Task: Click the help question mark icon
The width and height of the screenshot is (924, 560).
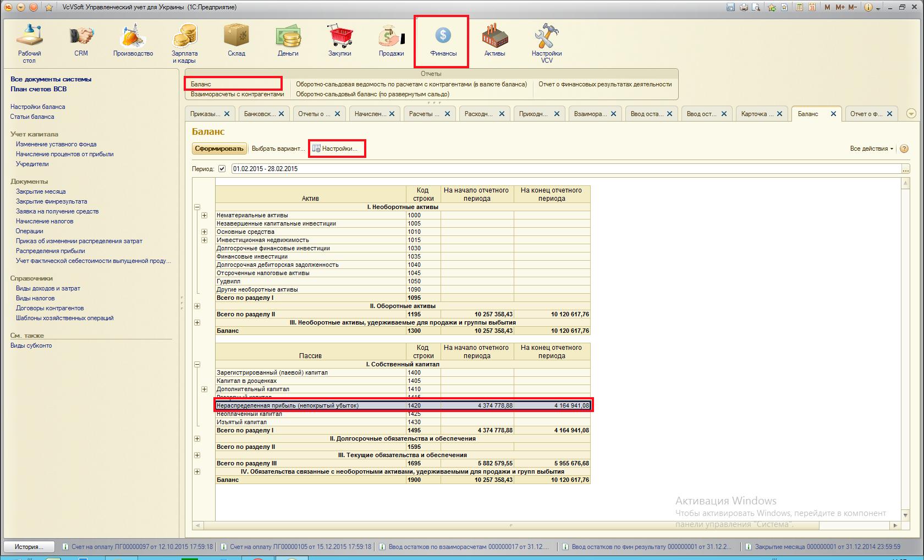Action: pyautogui.click(x=904, y=149)
